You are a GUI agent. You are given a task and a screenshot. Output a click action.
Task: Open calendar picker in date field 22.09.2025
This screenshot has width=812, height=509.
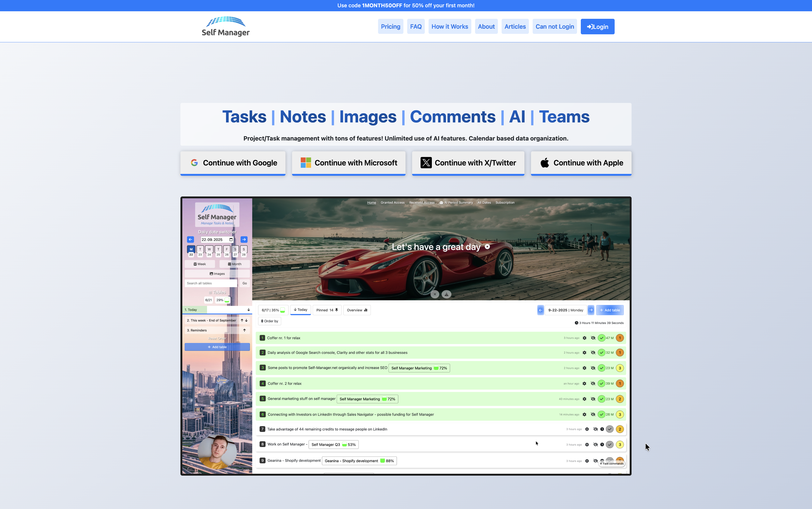[x=231, y=240]
